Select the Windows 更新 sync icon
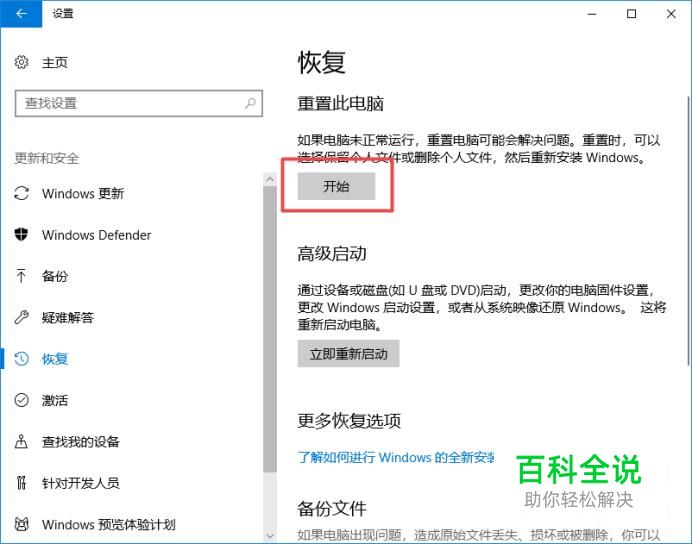692x544 pixels. [x=22, y=193]
